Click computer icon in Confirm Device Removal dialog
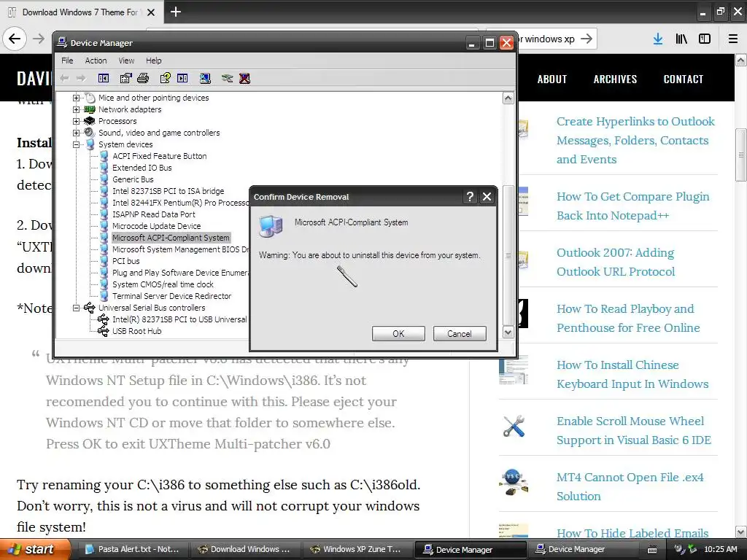The height and width of the screenshot is (560, 747). (271, 226)
